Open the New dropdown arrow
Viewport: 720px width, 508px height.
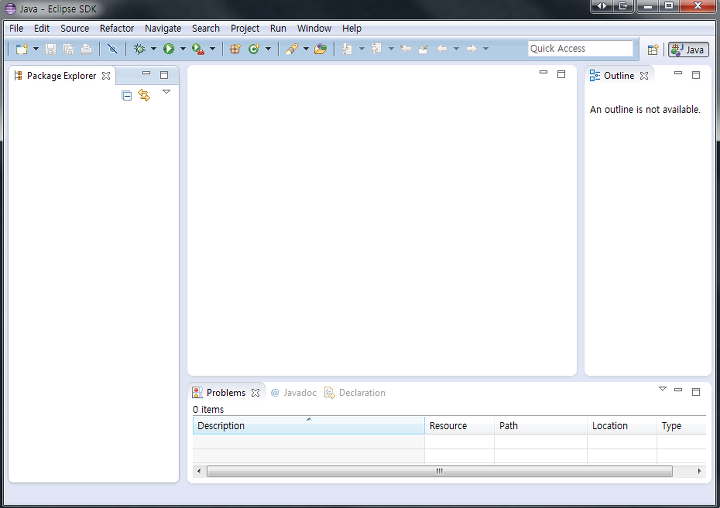tap(35, 49)
